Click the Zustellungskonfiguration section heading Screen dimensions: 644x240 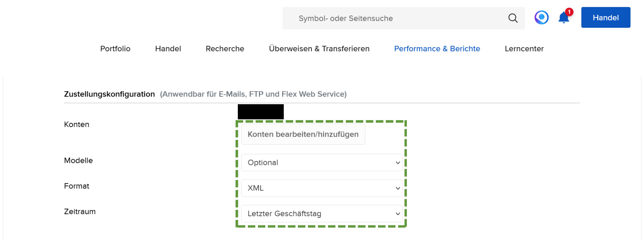tap(109, 94)
